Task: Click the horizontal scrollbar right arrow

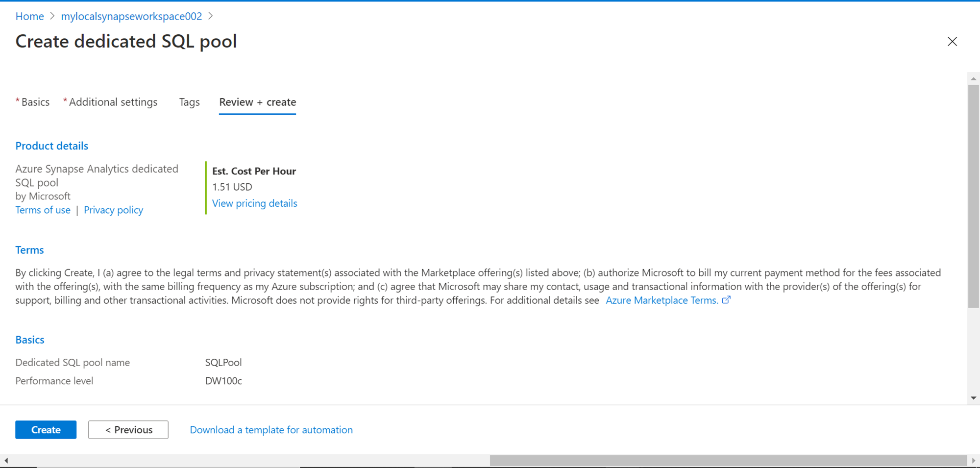Action: coord(973,461)
